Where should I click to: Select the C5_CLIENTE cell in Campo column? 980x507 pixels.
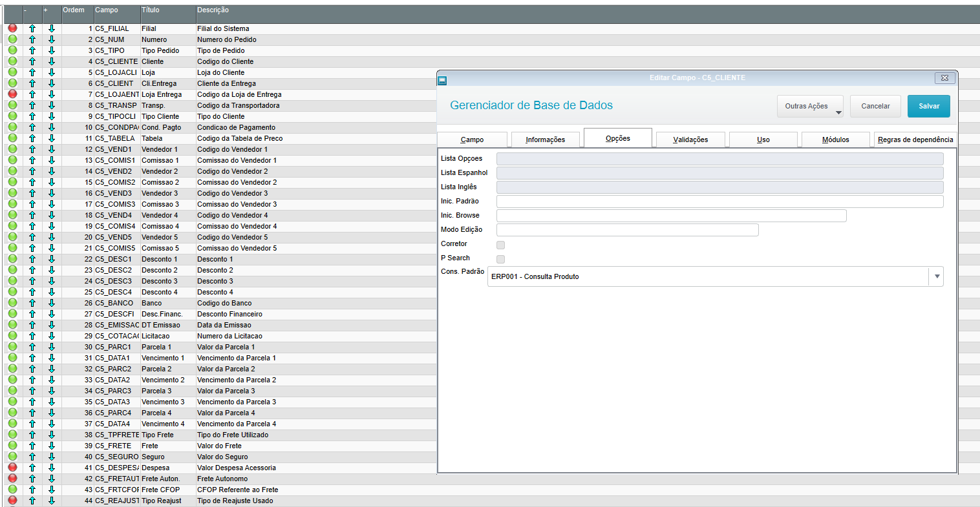[116, 61]
